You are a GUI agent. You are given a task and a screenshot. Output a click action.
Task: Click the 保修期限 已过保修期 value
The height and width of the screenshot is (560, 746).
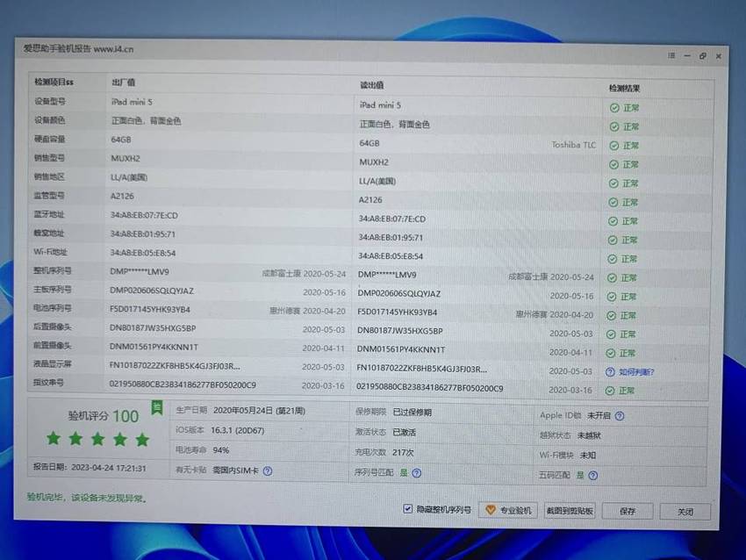point(412,413)
